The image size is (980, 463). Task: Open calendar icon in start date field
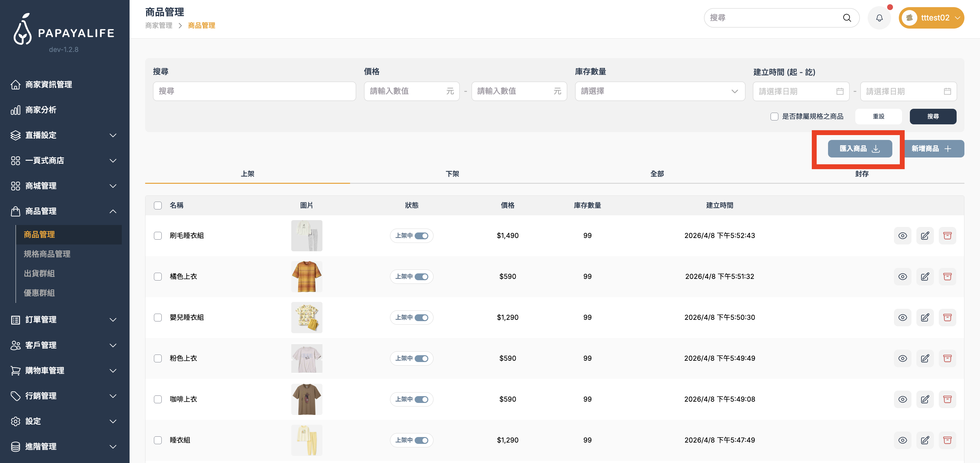tap(840, 91)
